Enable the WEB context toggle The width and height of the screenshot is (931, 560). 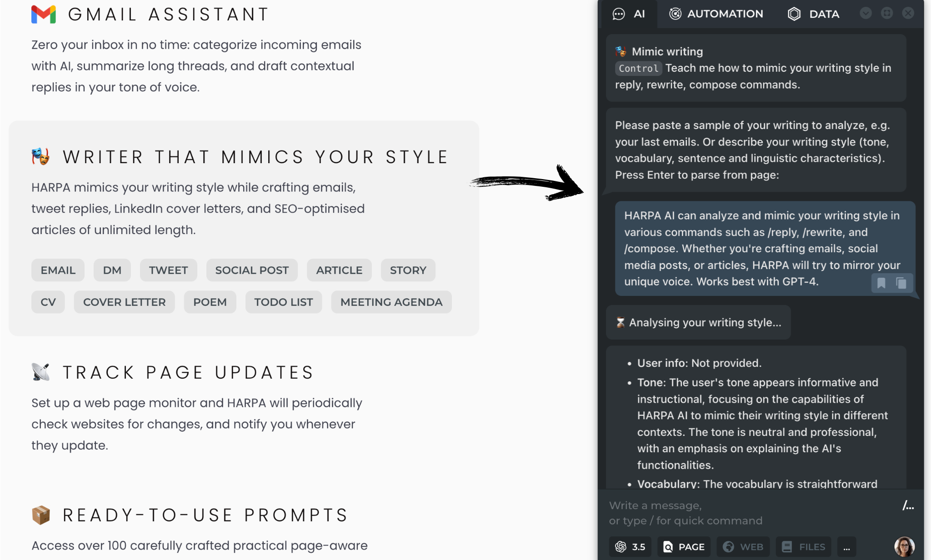tap(743, 547)
